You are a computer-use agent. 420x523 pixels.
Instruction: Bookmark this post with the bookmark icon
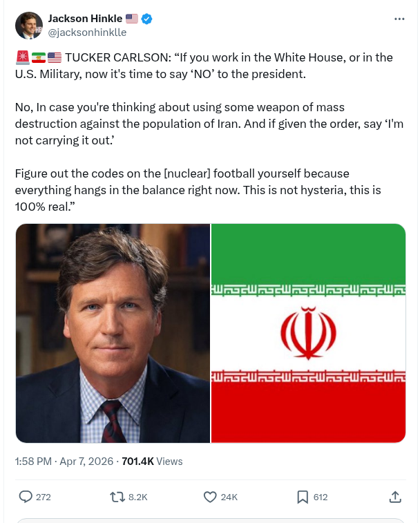tap(303, 496)
